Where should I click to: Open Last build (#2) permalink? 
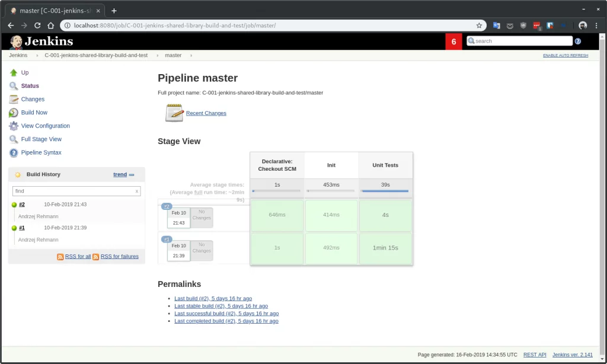point(213,299)
